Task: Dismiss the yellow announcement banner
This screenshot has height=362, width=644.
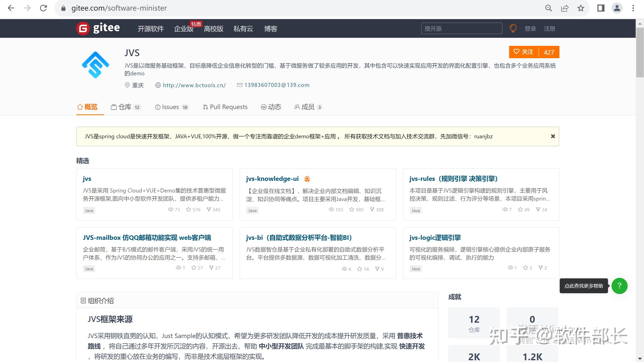Action: point(553,136)
